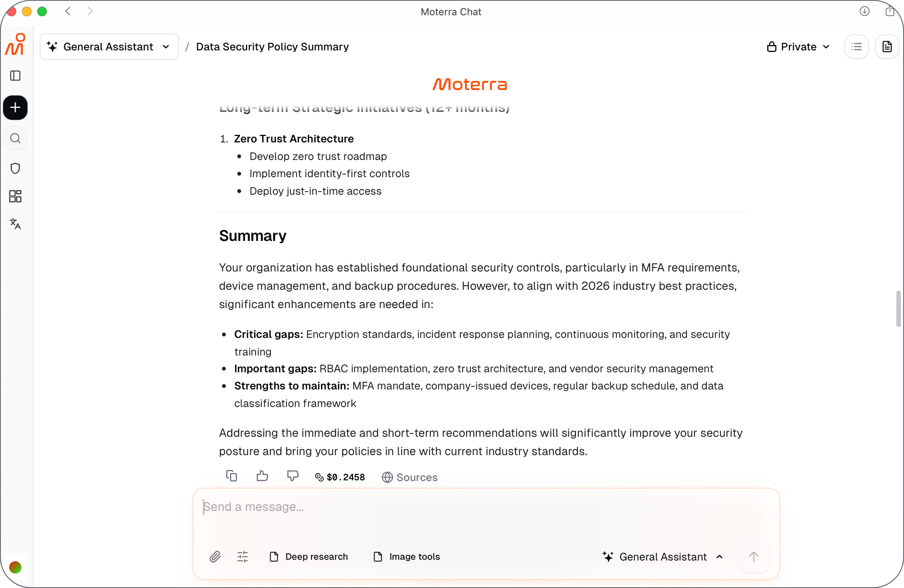This screenshot has width=904, height=588.
Task: Copy the response with copy icon
Action: [x=232, y=476]
